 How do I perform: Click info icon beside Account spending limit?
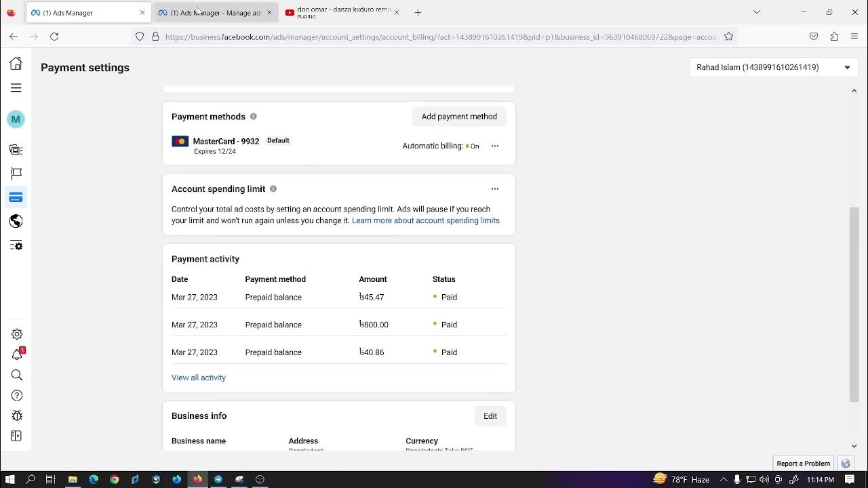(273, 189)
